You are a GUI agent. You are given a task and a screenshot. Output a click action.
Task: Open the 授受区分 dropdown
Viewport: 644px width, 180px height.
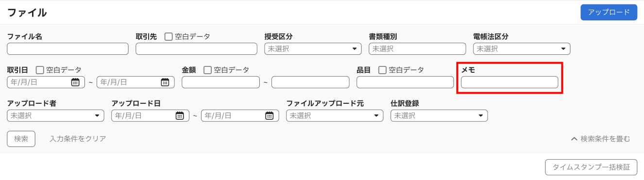tap(313, 49)
